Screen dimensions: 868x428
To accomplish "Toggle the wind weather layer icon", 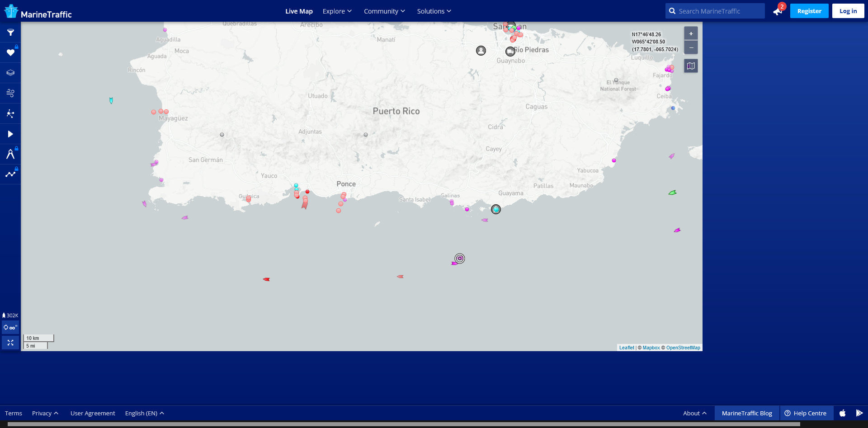I will pos(10,93).
